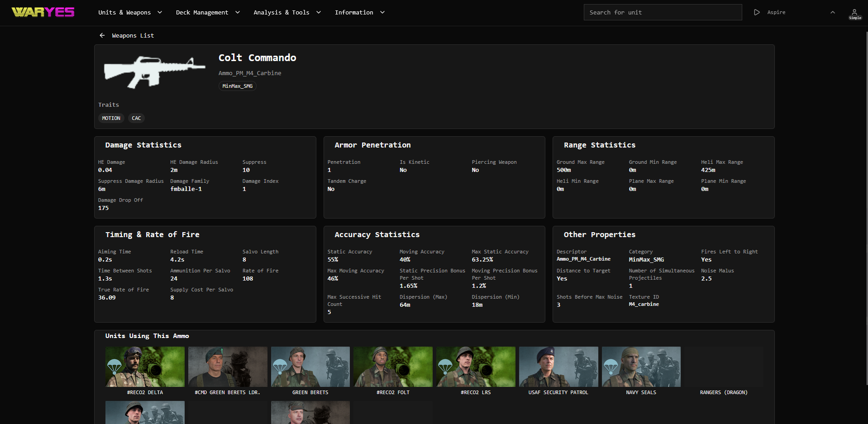The image size is (868, 424).
Task: Click the #RECO2 DELTA unit portrait
Action: (x=144, y=367)
